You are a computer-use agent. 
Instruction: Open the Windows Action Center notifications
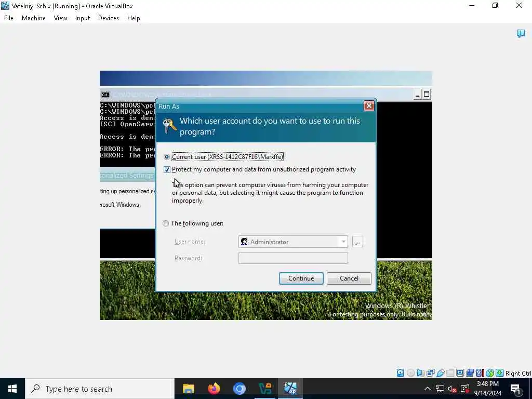pyautogui.click(x=516, y=389)
